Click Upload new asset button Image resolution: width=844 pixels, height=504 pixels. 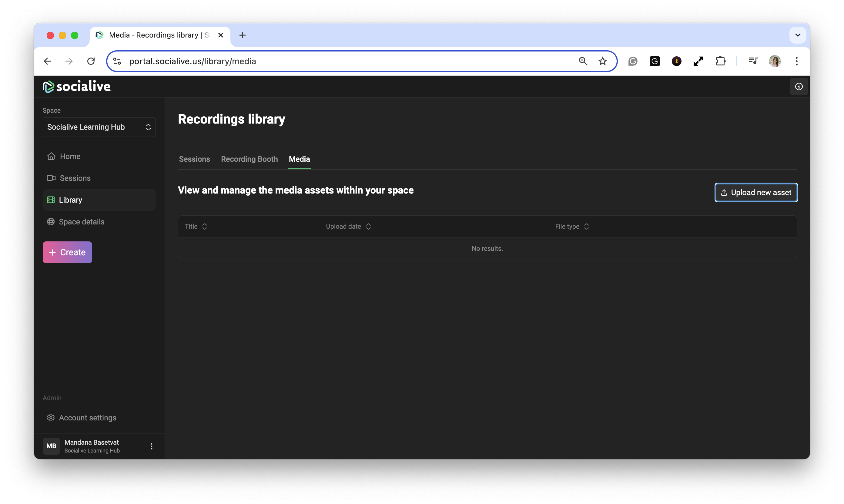756,193
